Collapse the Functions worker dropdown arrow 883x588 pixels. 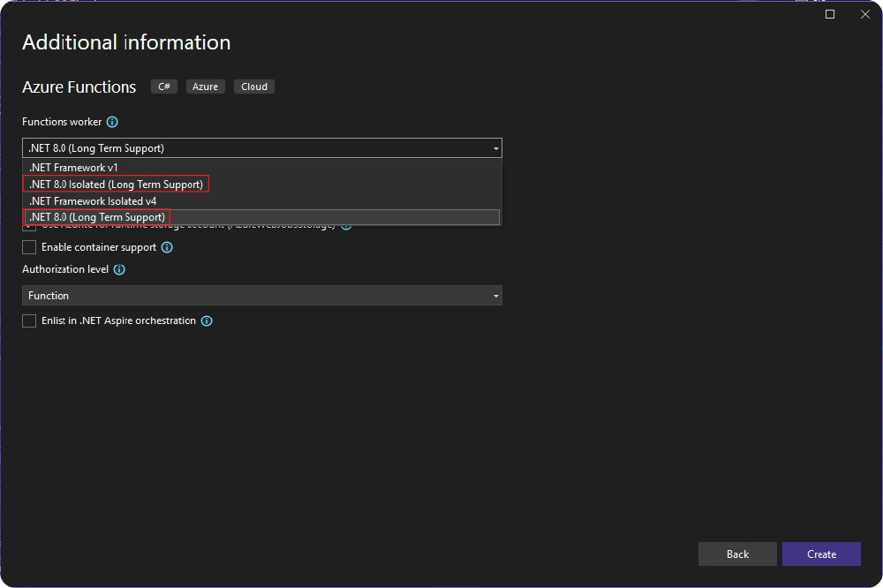[495, 147]
